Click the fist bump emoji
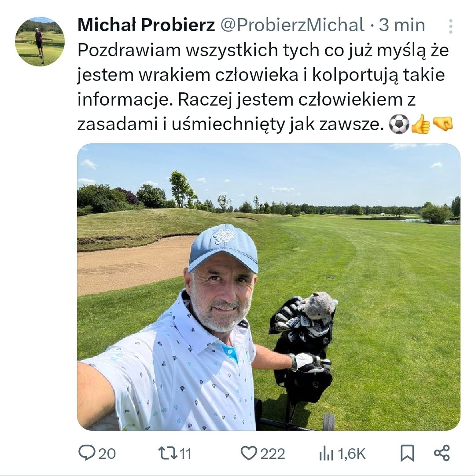The image size is (475, 476). coord(442,124)
